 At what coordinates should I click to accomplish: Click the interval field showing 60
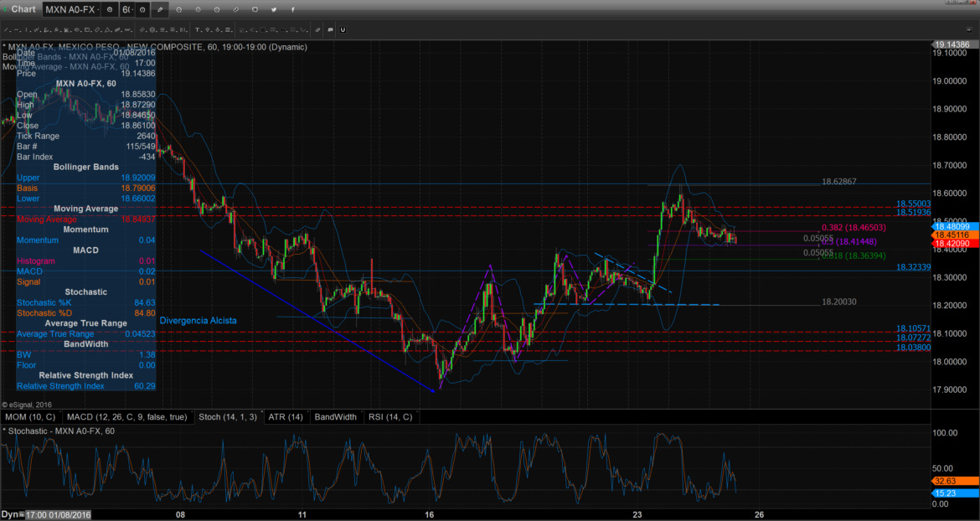click(126, 10)
